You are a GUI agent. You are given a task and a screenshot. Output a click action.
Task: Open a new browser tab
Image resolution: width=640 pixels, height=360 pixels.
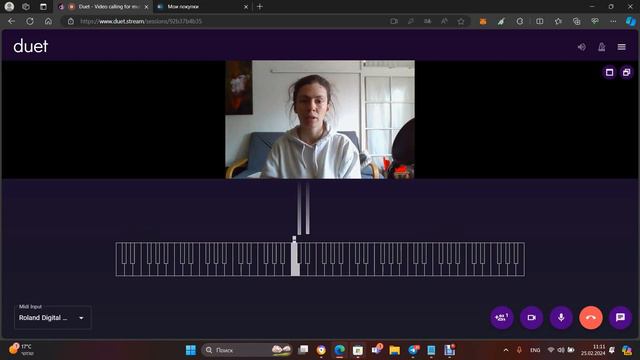pyautogui.click(x=260, y=7)
